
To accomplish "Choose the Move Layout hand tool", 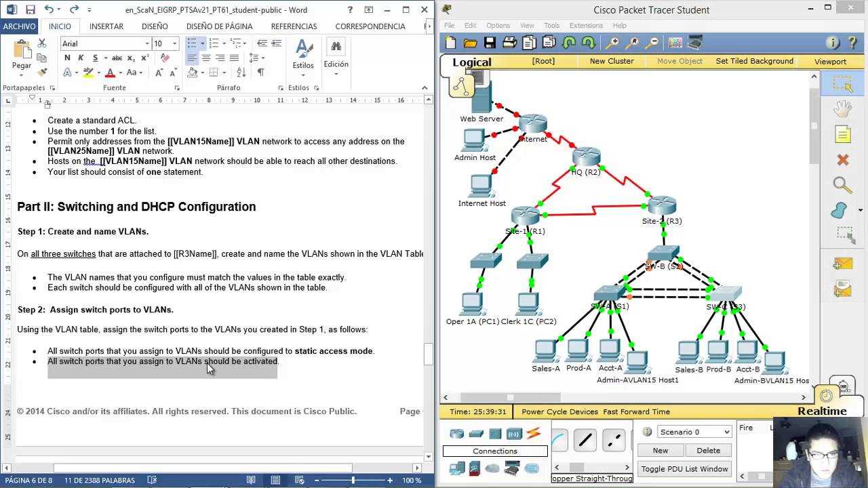I will (x=843, y=109).
